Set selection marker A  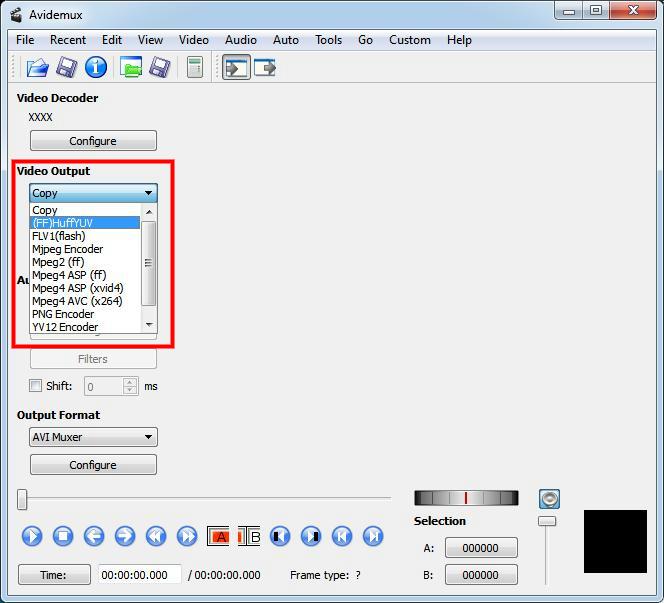pos(218,536)
